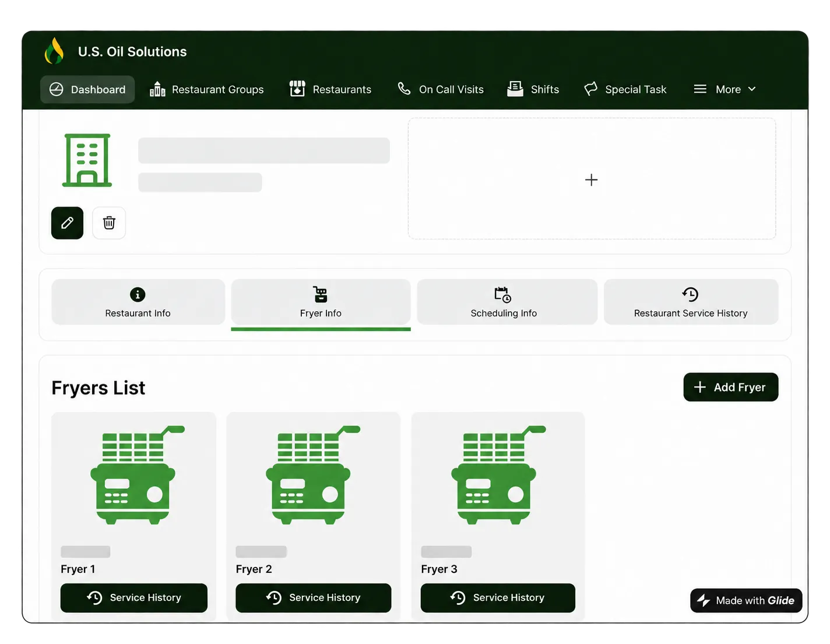The width and height of the screenshot is (830, 644).
Task: Open Service History for Fryer 3
Action: [x=498, y=598]
